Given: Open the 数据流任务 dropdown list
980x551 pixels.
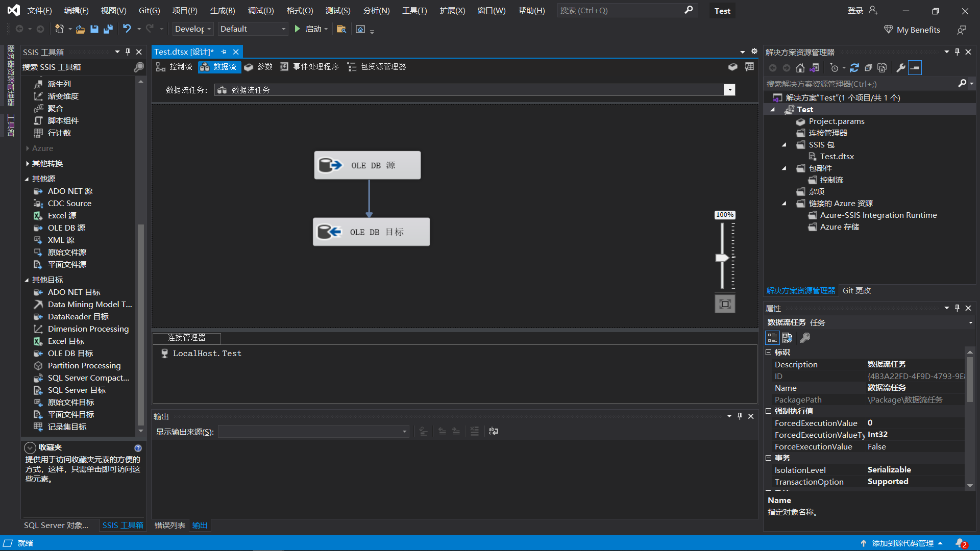Looking at the screenshot, I should 730,90.
